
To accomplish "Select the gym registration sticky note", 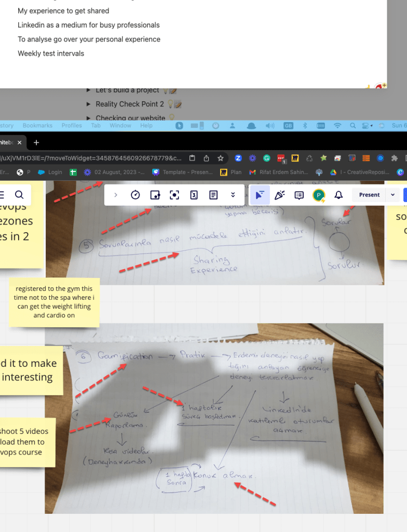I will 55,302.
